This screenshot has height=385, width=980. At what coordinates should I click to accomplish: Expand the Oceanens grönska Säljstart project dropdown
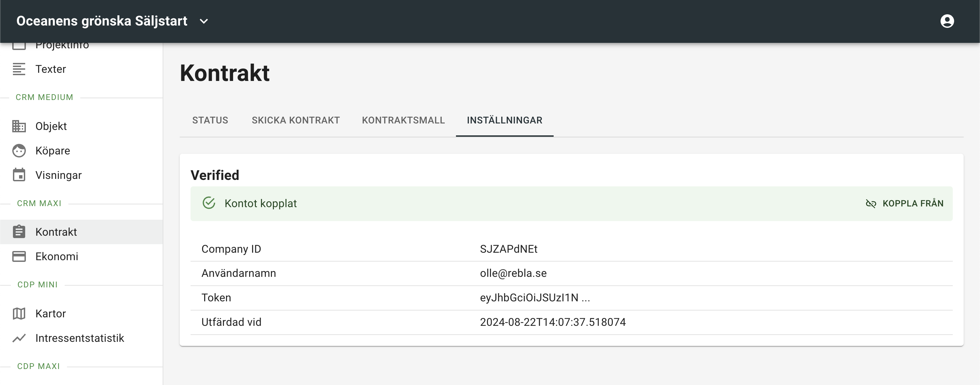point(204,21)
